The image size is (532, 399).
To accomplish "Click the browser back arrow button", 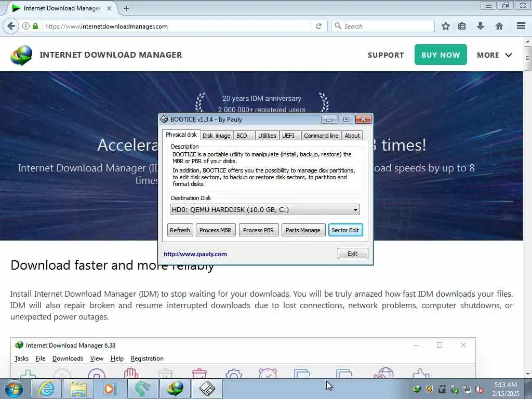I will (11, 26).
